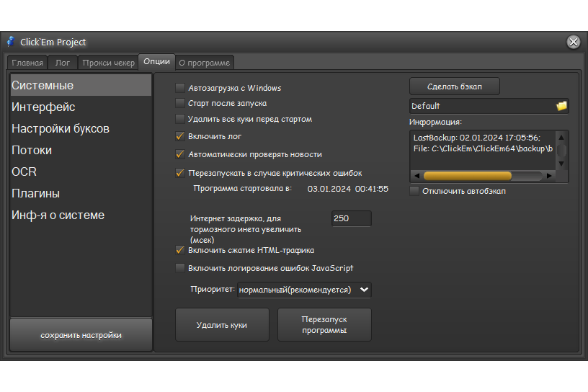Viewport: 588px width, 392px height.
Task: Click the left arrow of Информация scrollbar
Action: pos(416,176)
